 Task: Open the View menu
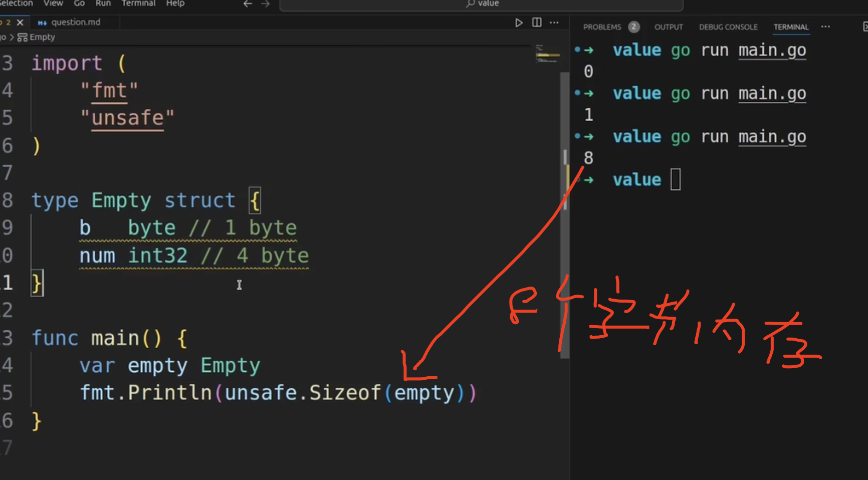(53, 3)
